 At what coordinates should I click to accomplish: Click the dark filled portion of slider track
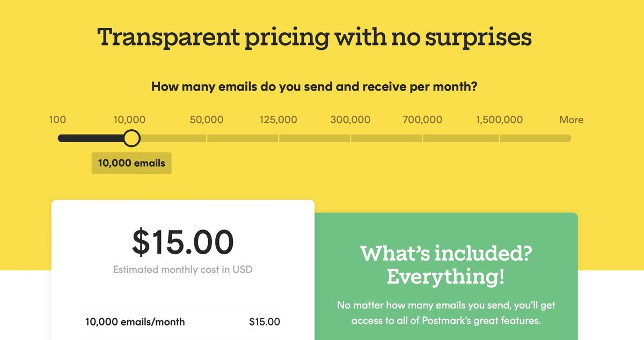[91, 138]
